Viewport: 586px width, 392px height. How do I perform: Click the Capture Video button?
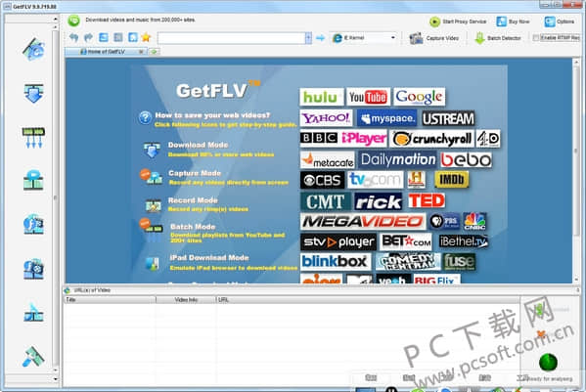[x=434, y=38]
